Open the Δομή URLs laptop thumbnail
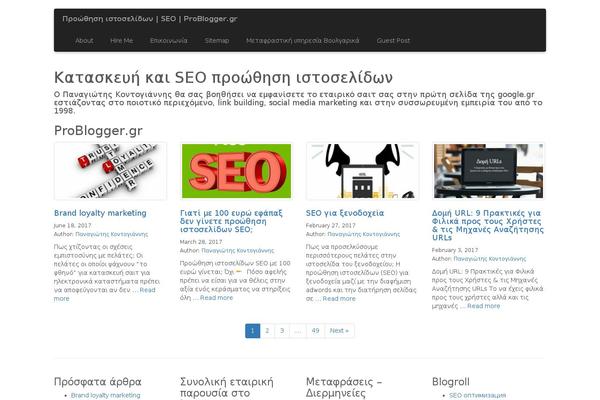The image size is (600, 400). point(488,171)
